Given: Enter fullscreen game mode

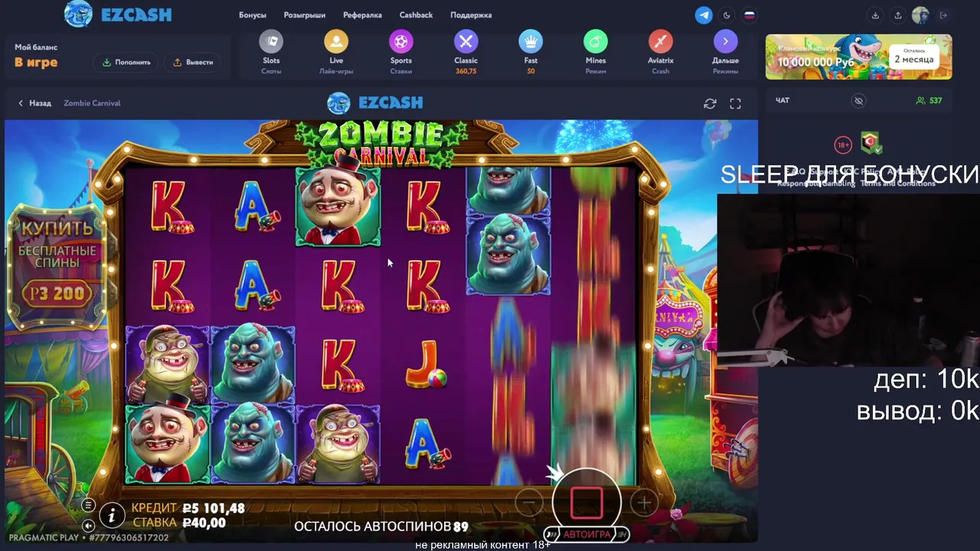Looking at the screenshot, I should 735,103.
